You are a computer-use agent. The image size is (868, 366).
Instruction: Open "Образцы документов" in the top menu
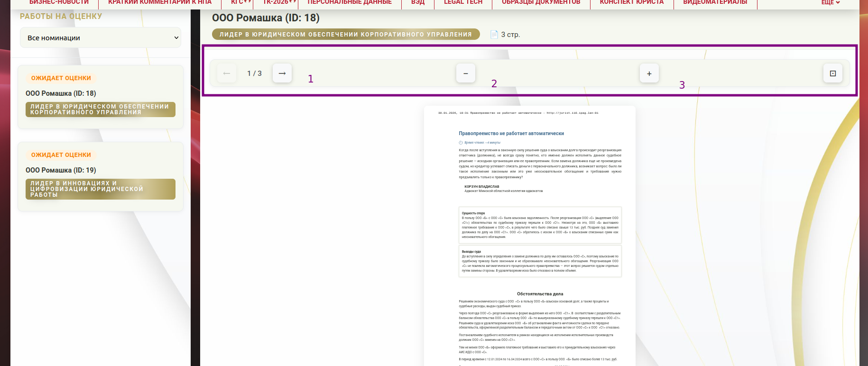click(541, 3)
